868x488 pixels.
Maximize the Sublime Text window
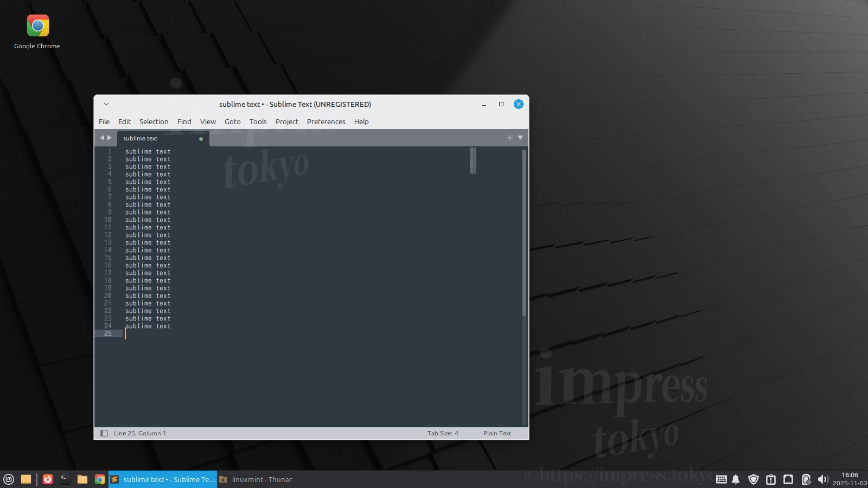point(501,104)
